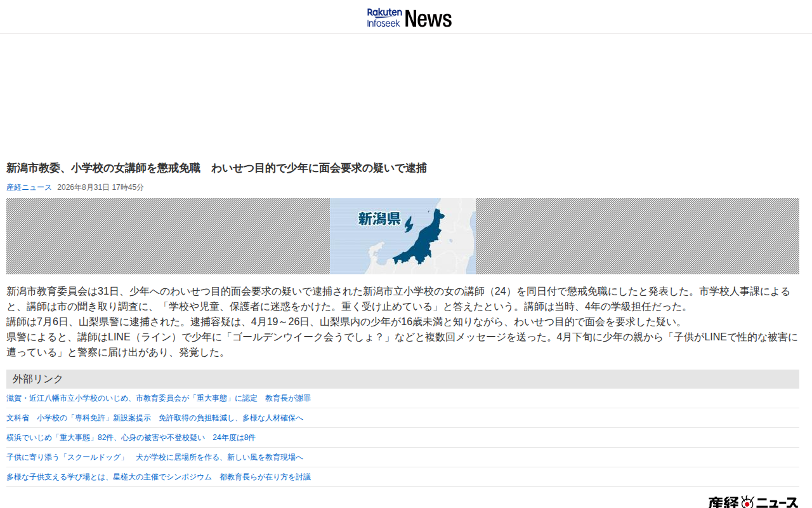Open the 新潟県 map image
Viewport: 812px width, 508px height.
point(403,236)
